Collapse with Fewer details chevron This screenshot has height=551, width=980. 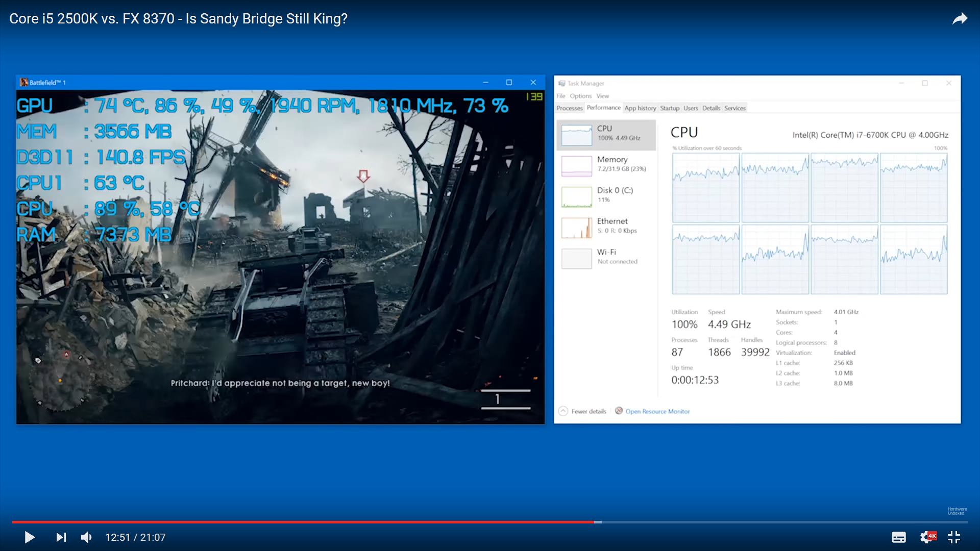click(563, 411)
